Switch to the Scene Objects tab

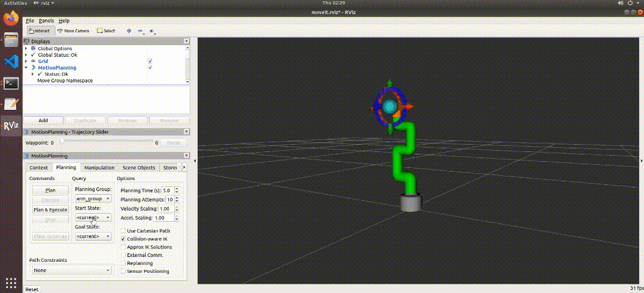[139, 168]
